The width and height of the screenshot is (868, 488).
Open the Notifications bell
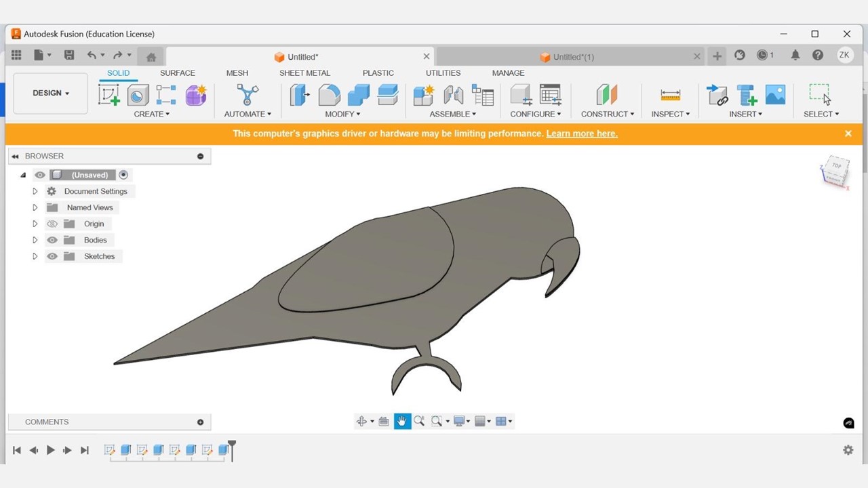[x=795, y=56]
